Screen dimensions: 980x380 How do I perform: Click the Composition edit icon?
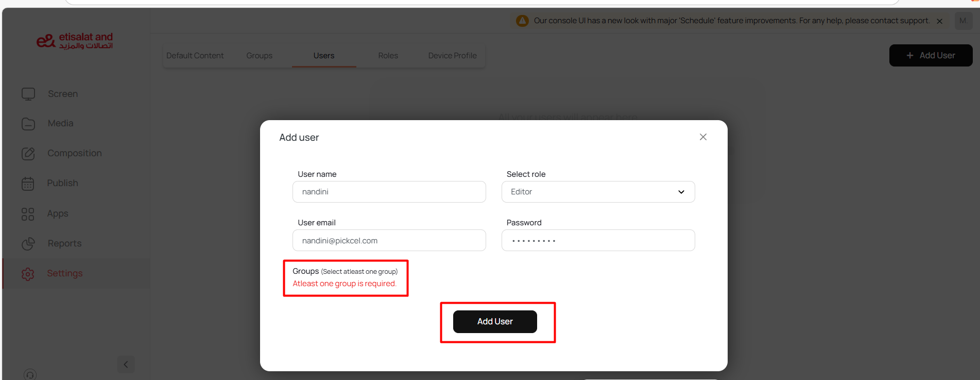click(x=28, y=154)
